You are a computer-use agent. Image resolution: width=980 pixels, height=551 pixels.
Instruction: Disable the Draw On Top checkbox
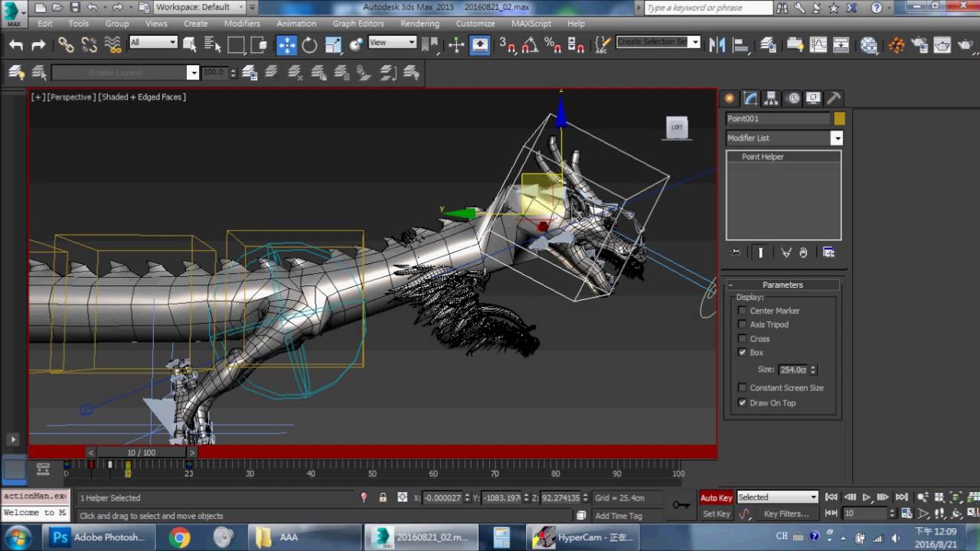[x=742, y=403]
